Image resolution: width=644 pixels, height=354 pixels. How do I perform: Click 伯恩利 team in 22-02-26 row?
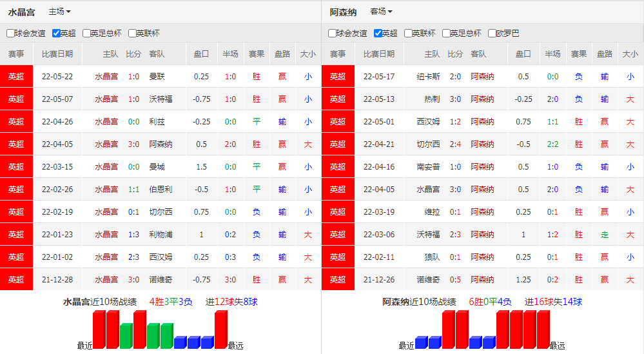[161, 190]
